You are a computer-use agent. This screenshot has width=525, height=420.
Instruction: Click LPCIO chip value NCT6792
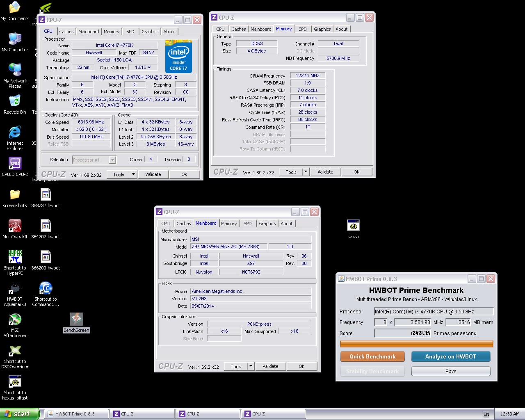tap(251, 272)
